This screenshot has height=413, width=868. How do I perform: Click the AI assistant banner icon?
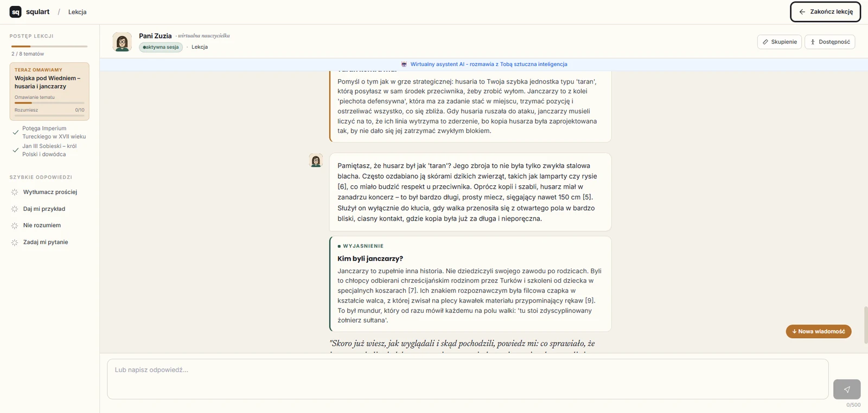pos(404,64)
